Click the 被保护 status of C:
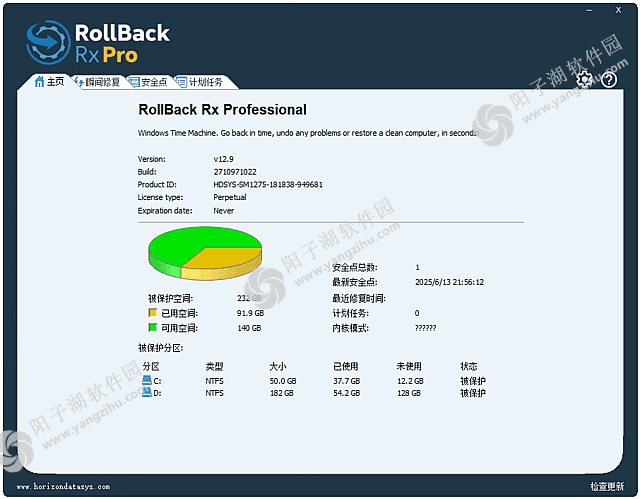640x499 pixels. click(x=473, y=381)
